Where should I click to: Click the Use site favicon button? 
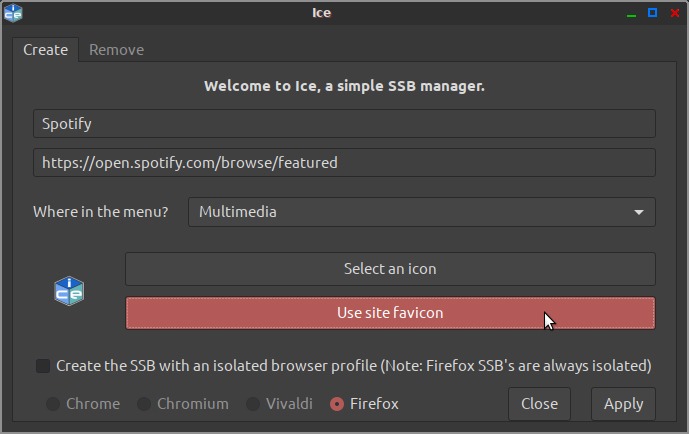tap(390, 313)
